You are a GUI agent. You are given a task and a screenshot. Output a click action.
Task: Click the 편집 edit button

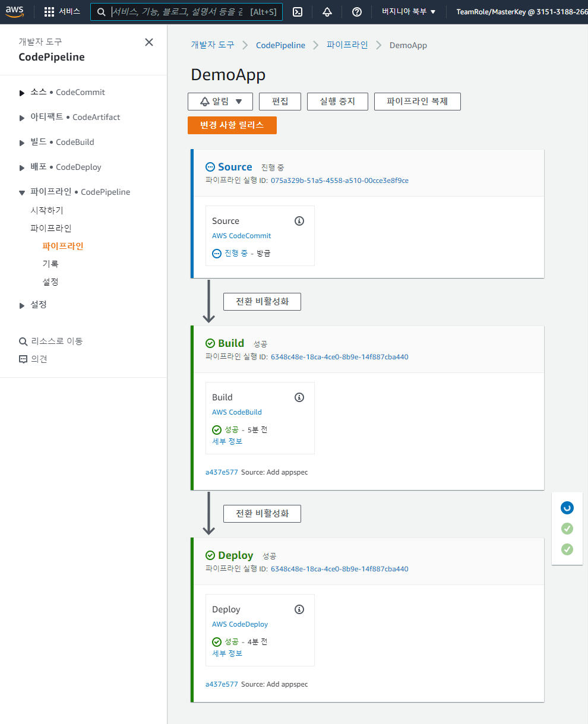[280, 102]
